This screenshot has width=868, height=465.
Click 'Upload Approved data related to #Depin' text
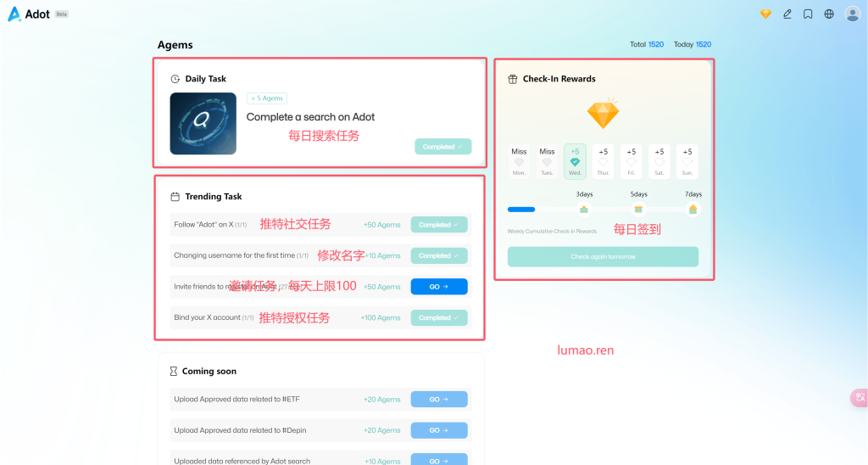(x=240, y=430)
